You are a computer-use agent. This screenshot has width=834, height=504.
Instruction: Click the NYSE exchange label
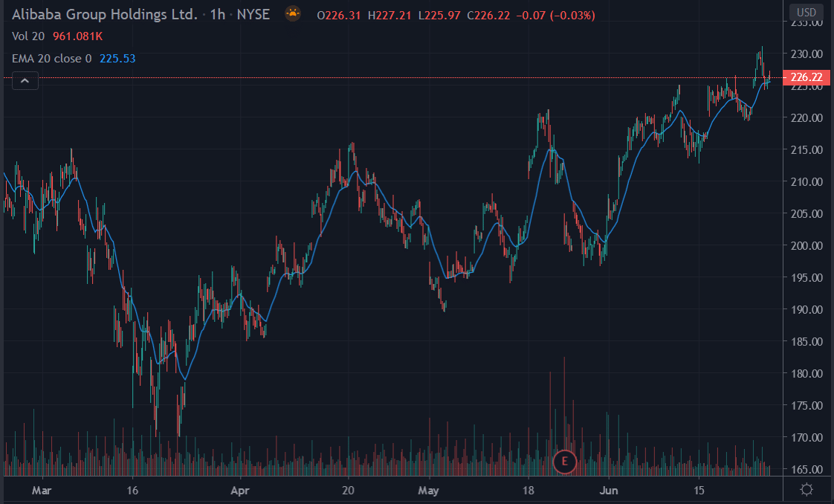[255, 14]
